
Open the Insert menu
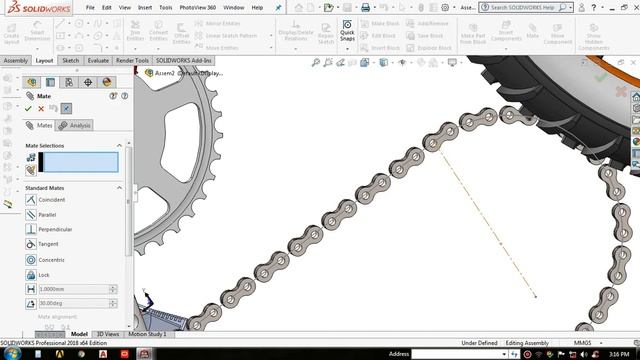145,7
